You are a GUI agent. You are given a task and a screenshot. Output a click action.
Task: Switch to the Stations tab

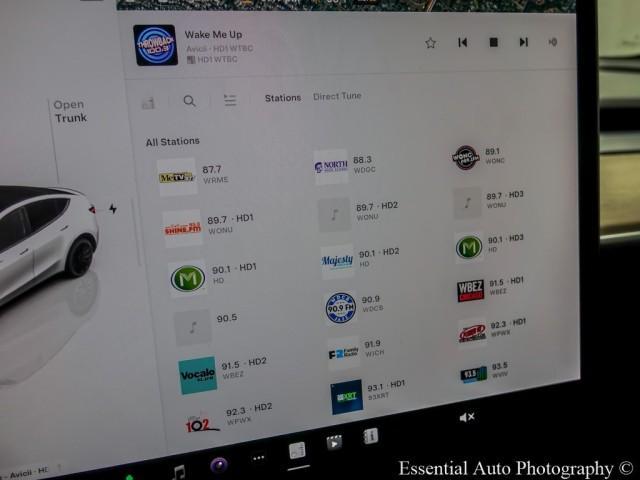click(283, 98)
